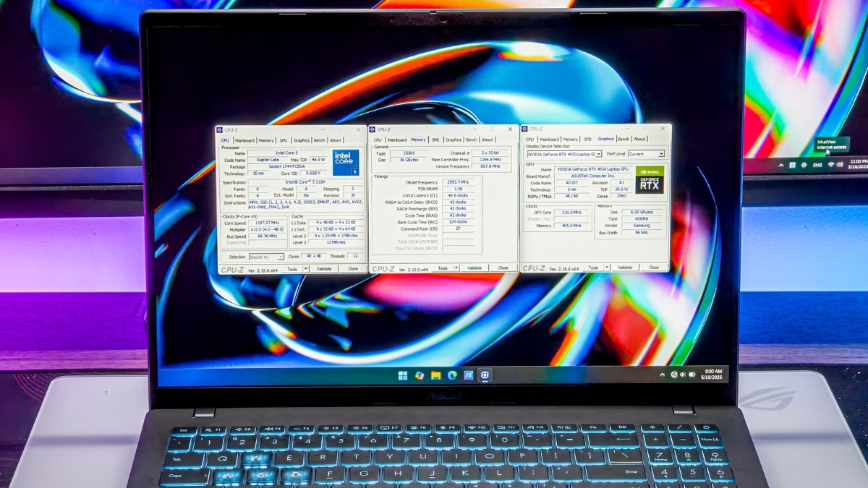The image size is (868, 488).
Task: Open the Perf Level Current dropdown
Action: click(x=647, y=154)
